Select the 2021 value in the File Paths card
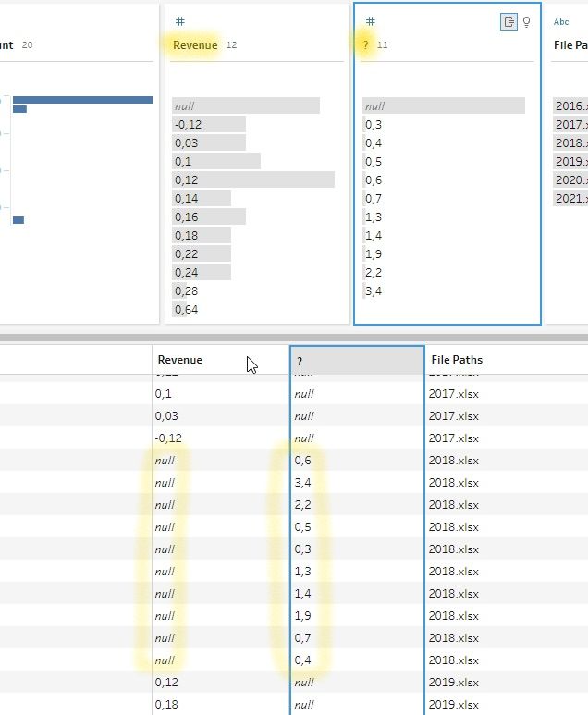Screen dimensions: 588x715 pyautogui.click(x=570, y=198)
